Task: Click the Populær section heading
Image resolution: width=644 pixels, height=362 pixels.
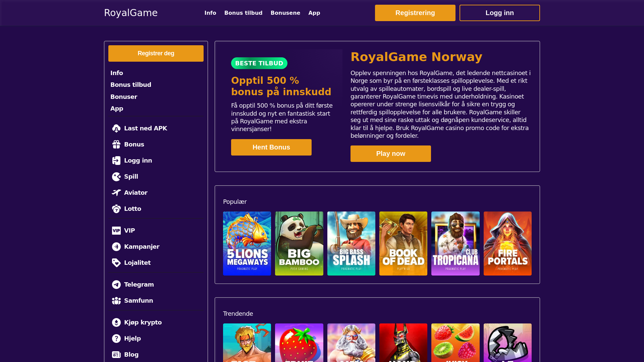Action: point(235,202)
